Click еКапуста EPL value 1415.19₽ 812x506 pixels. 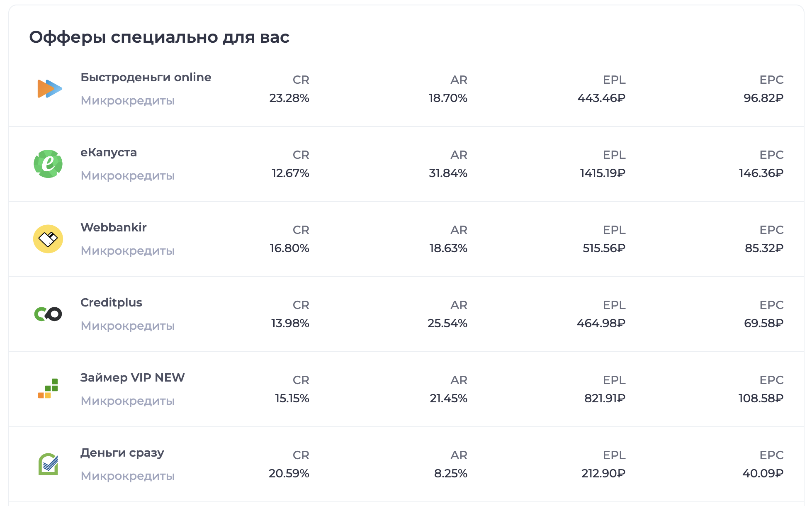[602, 173]
